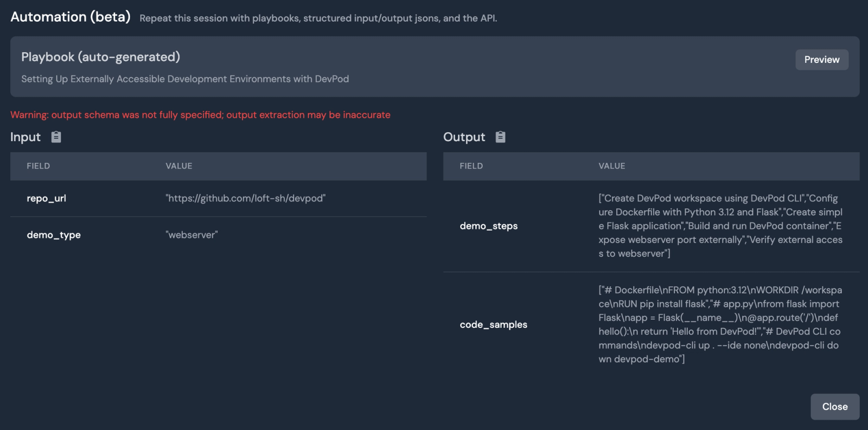Click the Playbook (auto-generated) heading
868x430 pixels.
click(101, 57)
